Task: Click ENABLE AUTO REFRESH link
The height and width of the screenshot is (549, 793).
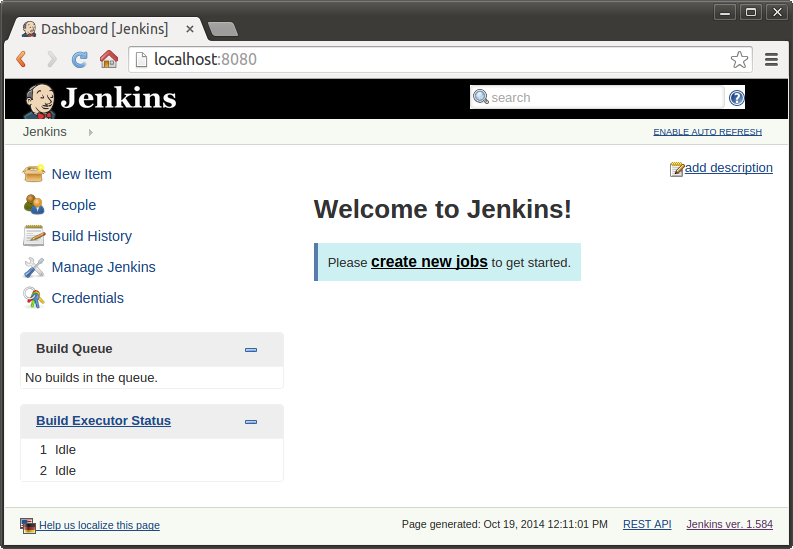Action: click(x=707, y=132)
